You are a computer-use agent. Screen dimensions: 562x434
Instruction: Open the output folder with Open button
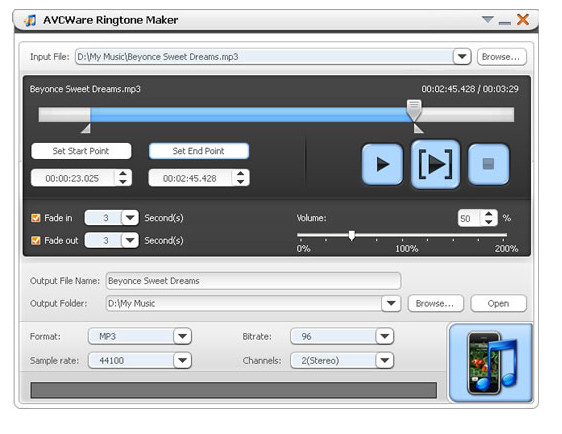(x=498, y=304)
